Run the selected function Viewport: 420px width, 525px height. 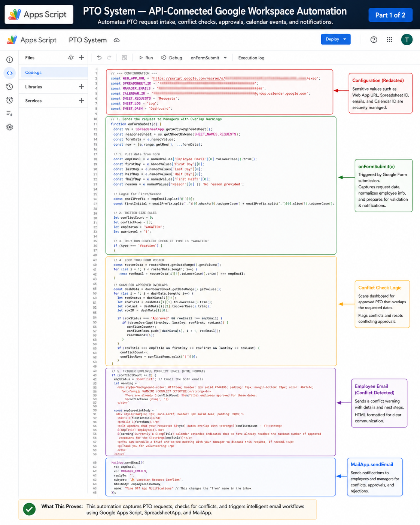coord(146,58)
